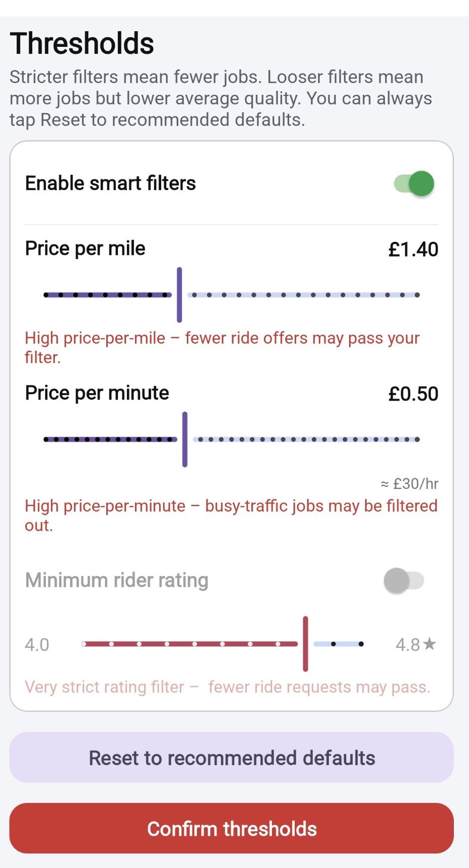Click the leftmost tick of Price per minute slider
Viewport: 469px width, 868px height.
[x=46, y=440]
